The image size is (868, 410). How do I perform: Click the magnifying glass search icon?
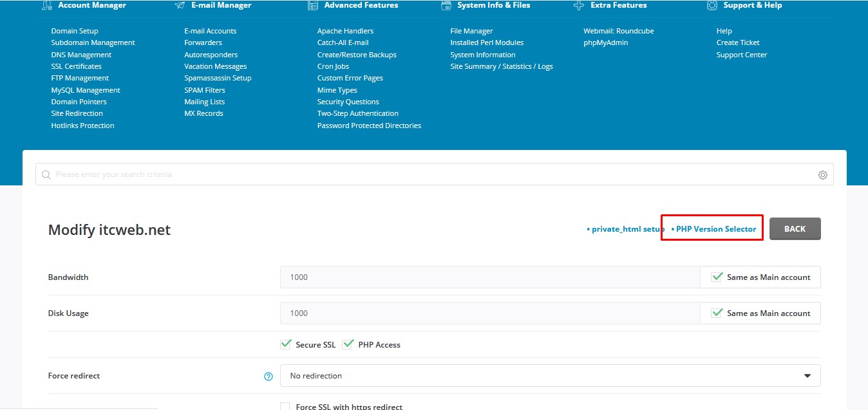pos(45,174)
